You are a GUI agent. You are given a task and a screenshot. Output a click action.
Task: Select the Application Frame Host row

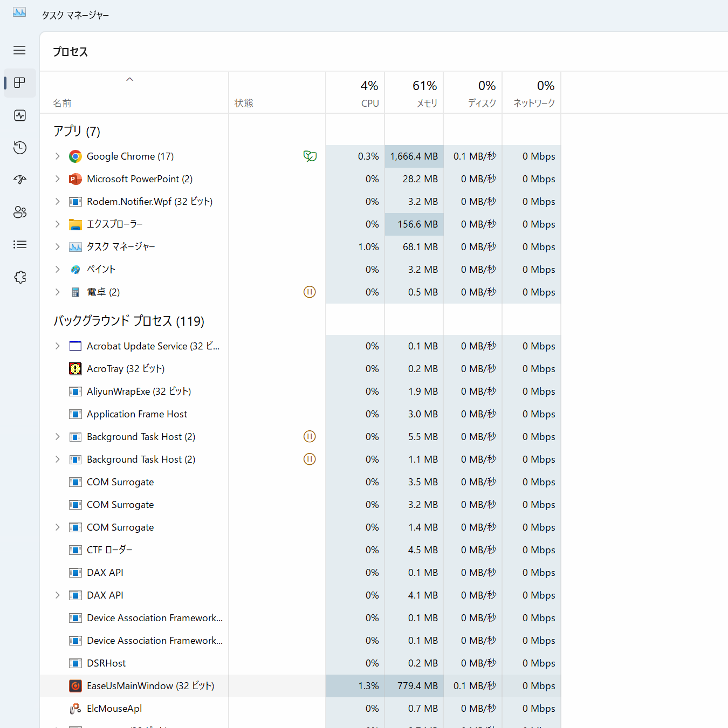(x=300, y=414)
